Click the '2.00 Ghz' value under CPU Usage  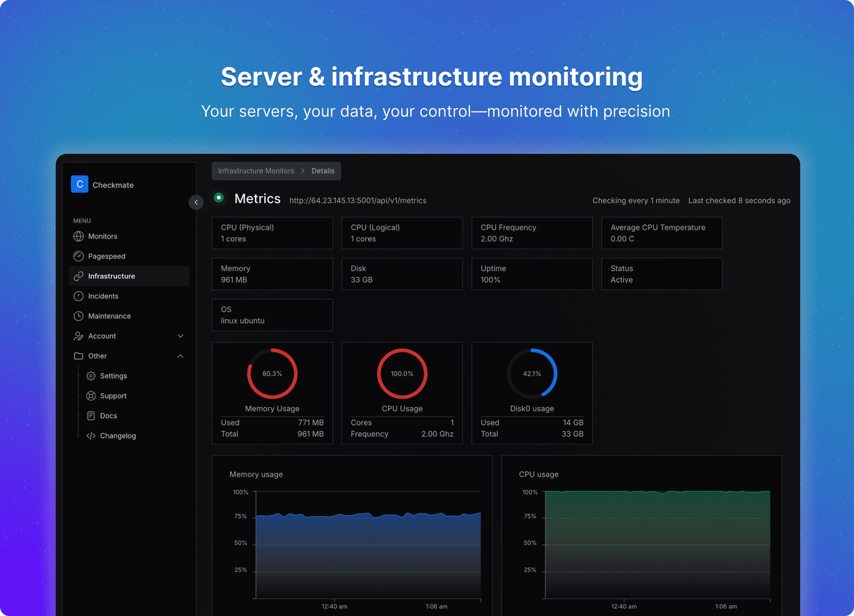point(437,434)
